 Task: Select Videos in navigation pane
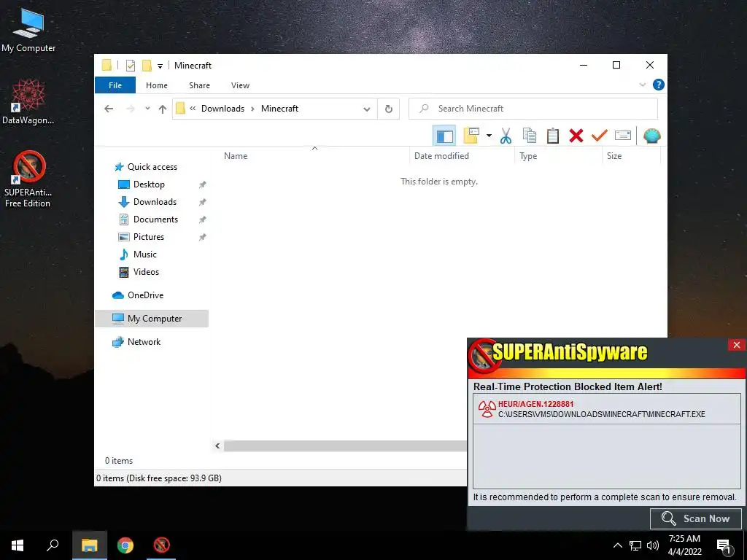(146, 272)
